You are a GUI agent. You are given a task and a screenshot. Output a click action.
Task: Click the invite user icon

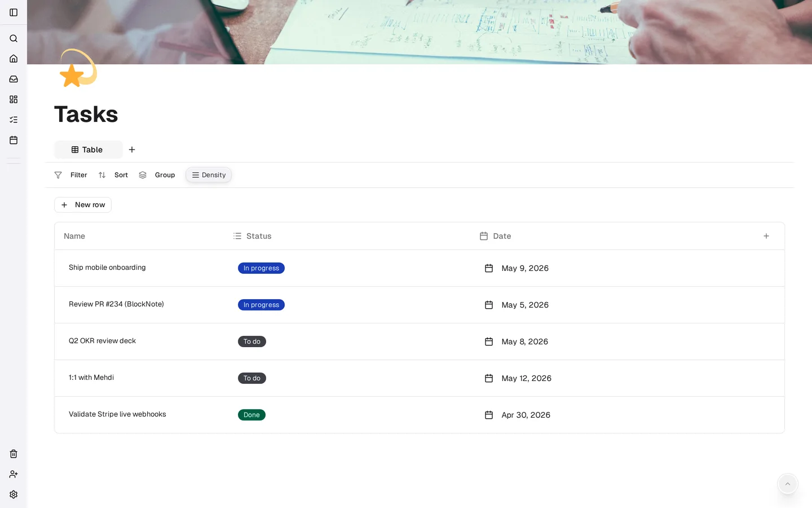coord(14,474)
